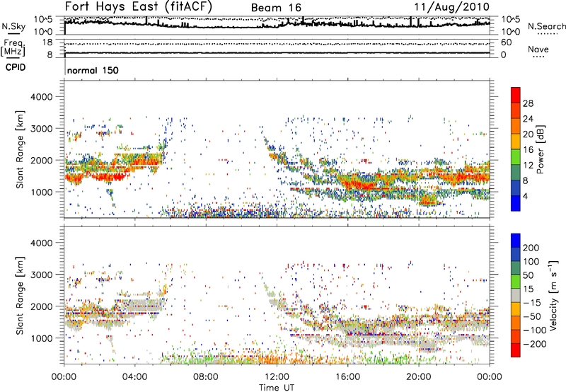Select the '-200' tick on Velocity colorbar
Screen dimensions: 566x392
[535, 344]
